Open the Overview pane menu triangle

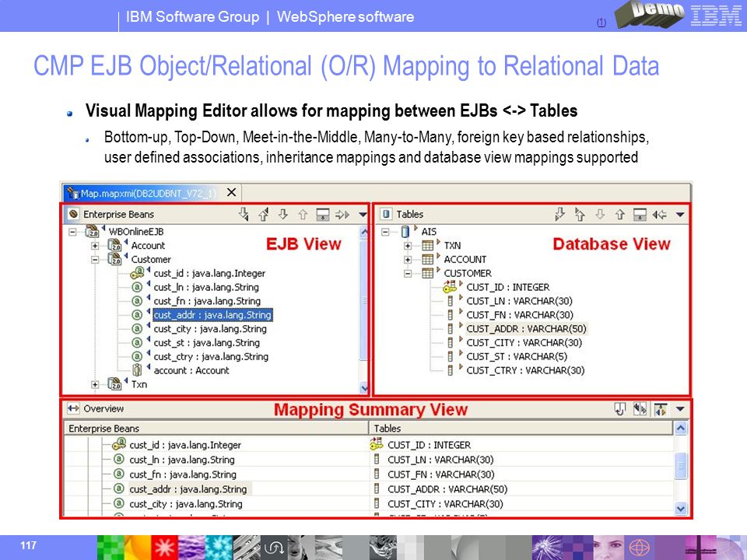(x=680, y=409)
